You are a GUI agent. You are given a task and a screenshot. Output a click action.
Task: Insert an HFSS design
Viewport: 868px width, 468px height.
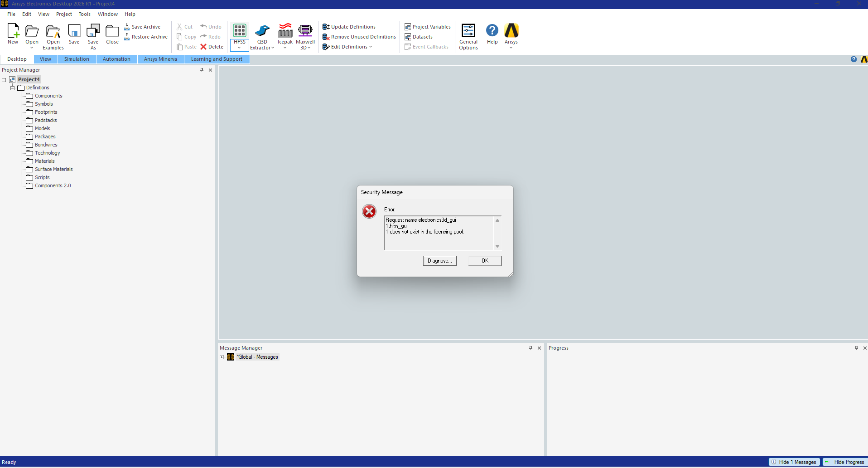coord(240,30)
